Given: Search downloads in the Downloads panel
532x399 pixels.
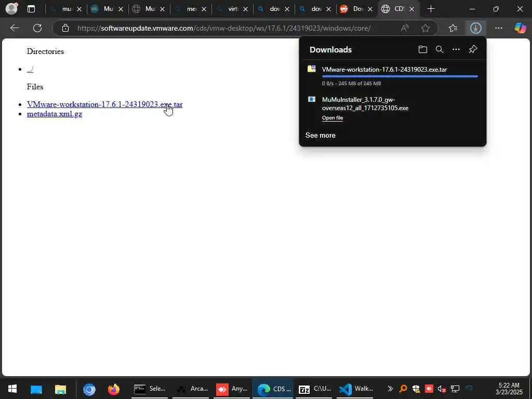Looking at the screenshot, I should [x=440, y=49].
